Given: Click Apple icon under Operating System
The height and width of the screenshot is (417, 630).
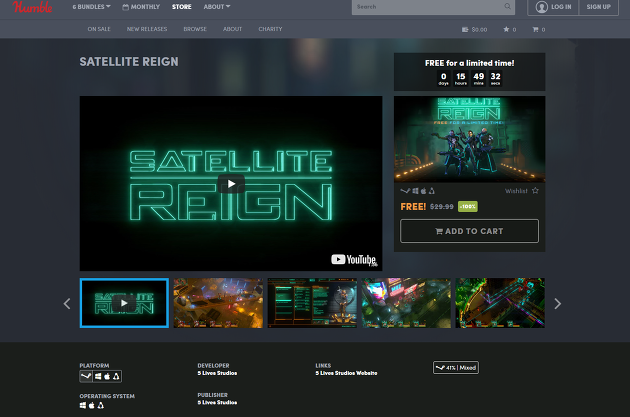Looking at the screenshot, I should tap(92, 405).
